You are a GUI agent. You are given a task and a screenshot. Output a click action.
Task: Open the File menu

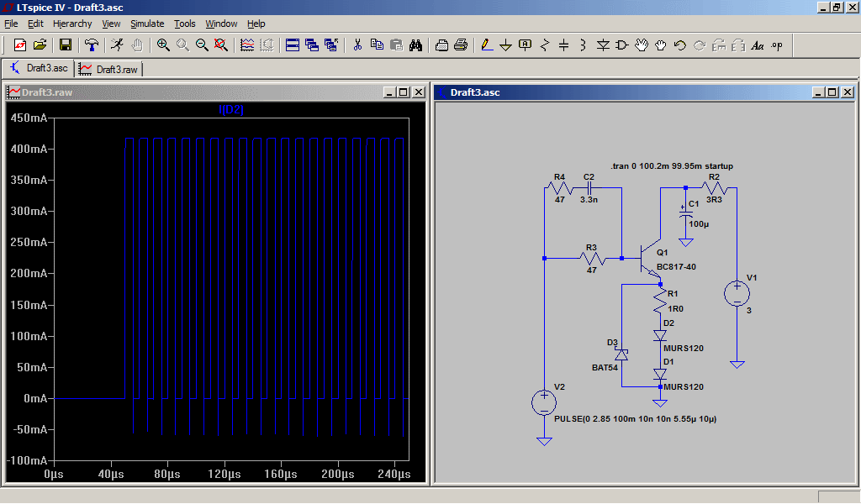point(11,24)
